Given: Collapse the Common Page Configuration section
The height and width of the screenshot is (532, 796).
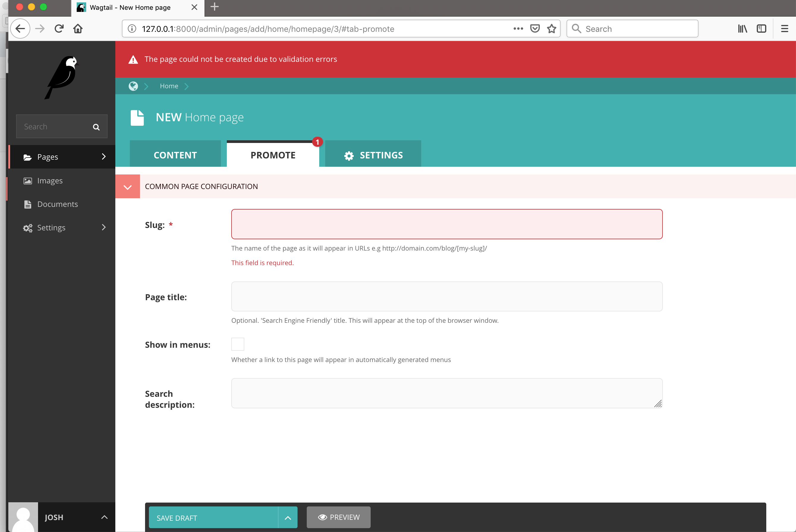Looking at the screenshot, I should coord(128,186).
